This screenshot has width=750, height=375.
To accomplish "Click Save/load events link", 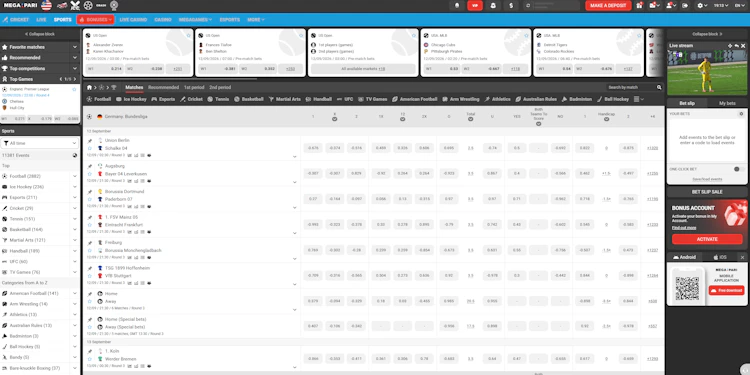I will pos(707,179).
